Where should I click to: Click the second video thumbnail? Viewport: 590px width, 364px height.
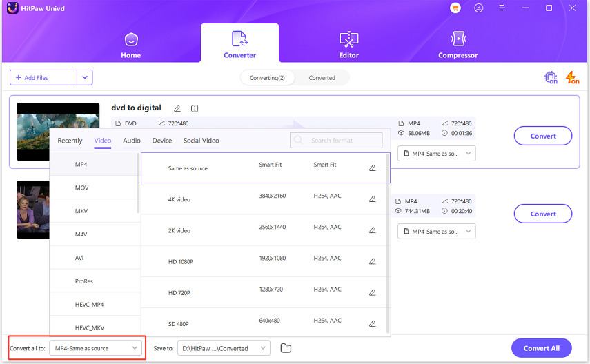[33, 210]
